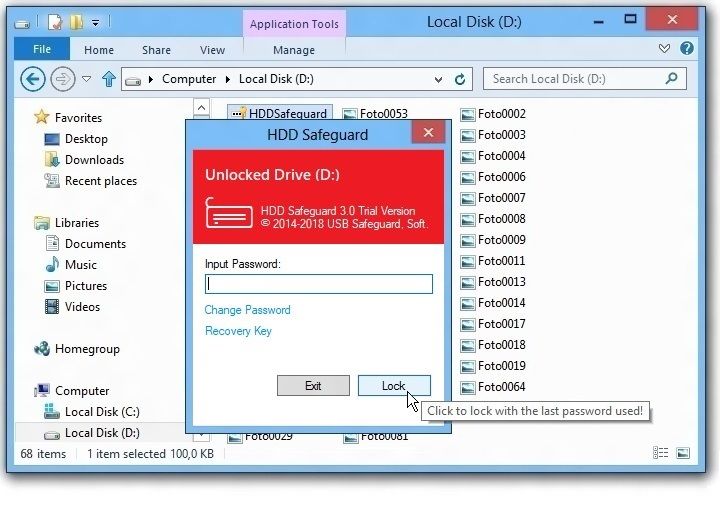The image size is (720, 510).
Task: Click the Exit button in HDD Safeguard
Action: (313, 386)
